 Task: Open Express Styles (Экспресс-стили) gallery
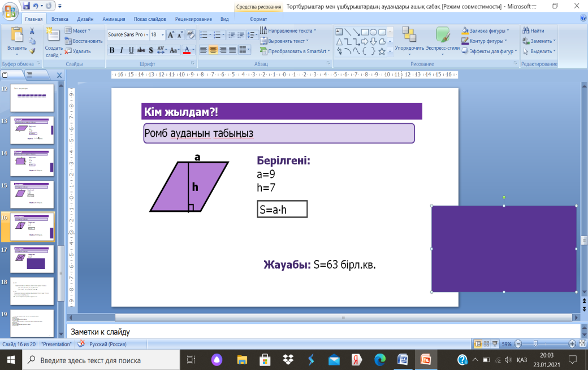click(443, 34)
